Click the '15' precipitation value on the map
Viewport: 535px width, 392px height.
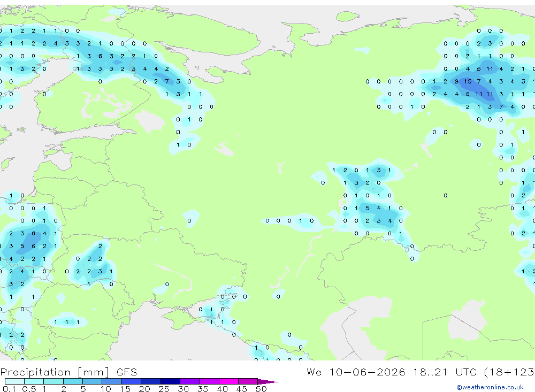(468, 81)
